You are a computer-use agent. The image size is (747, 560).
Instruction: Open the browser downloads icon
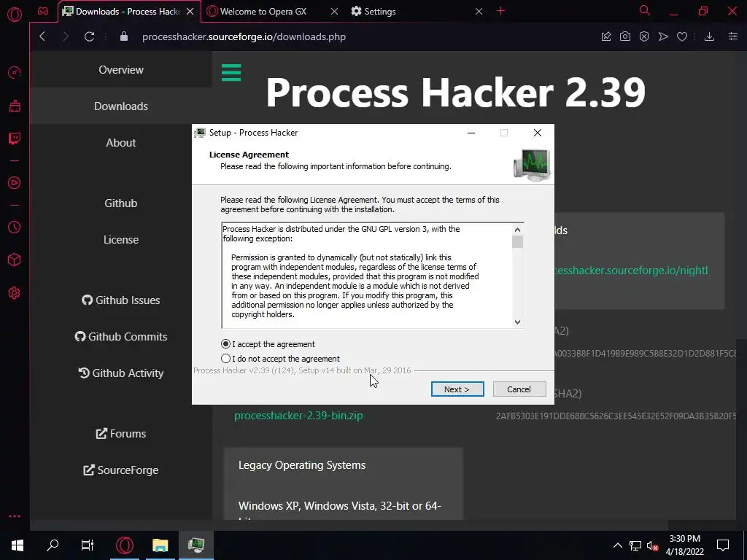pos(709,36)
